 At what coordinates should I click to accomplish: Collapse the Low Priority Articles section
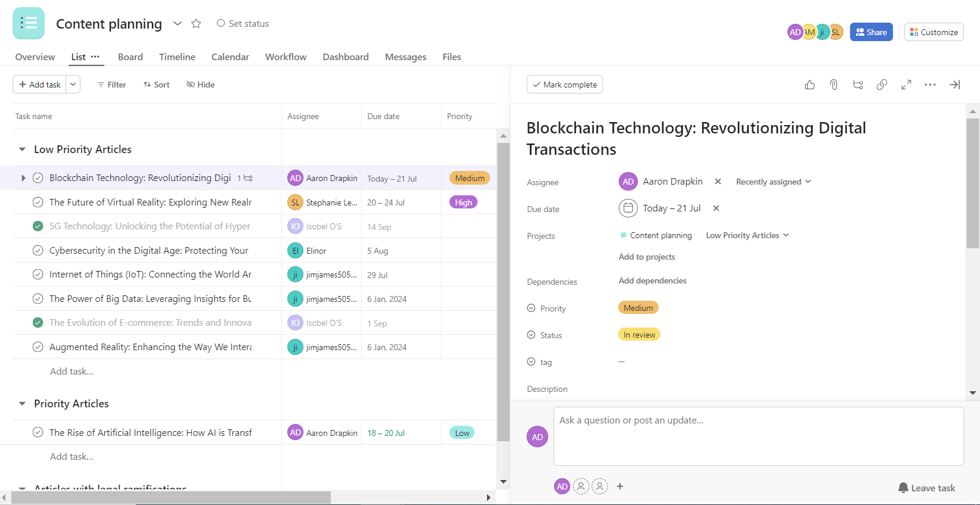click(22, 149)
